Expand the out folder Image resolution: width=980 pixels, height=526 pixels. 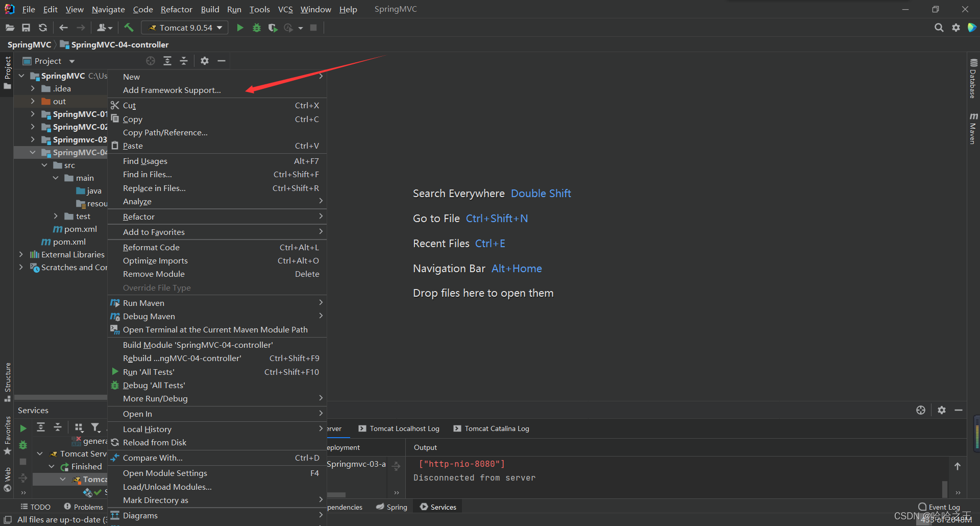[x=33, y=101]
